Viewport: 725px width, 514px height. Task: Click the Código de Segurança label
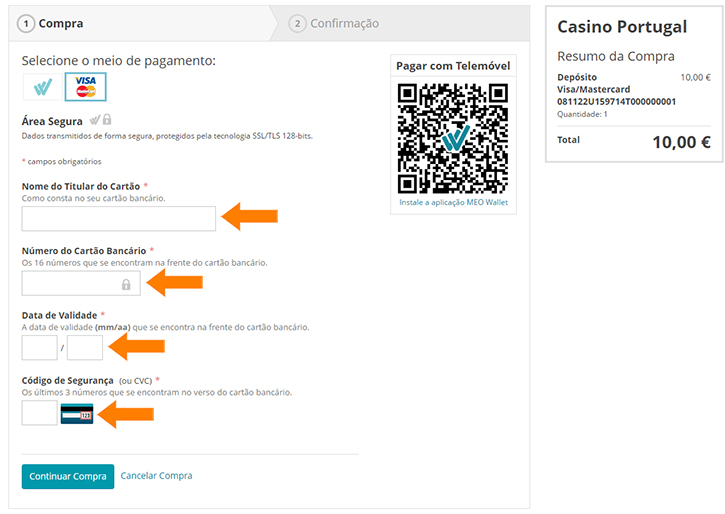tap(68, 380)
